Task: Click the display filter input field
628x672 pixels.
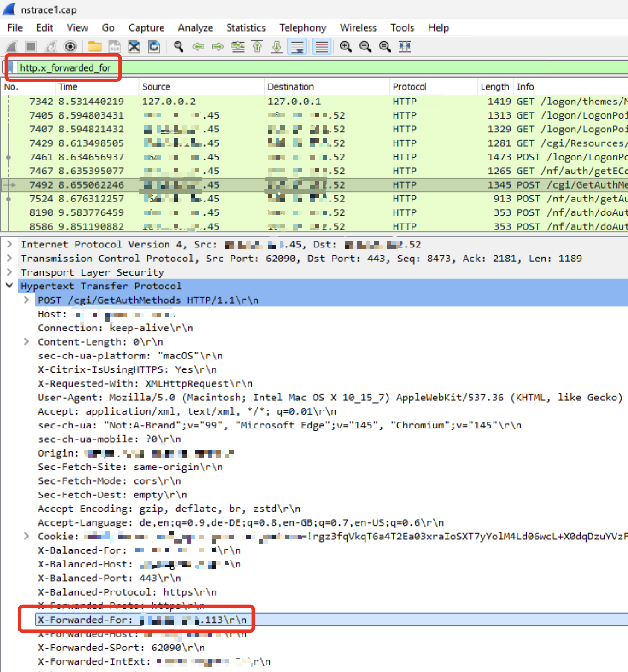Action: click(299, 68)
